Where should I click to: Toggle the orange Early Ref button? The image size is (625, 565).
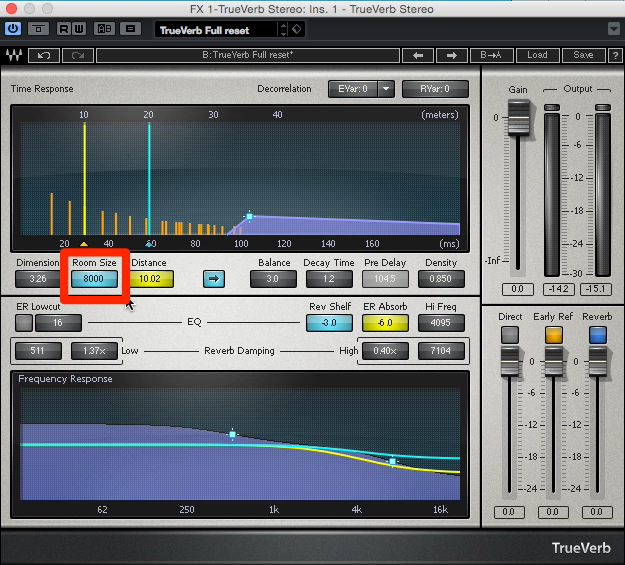click(554, 335)
